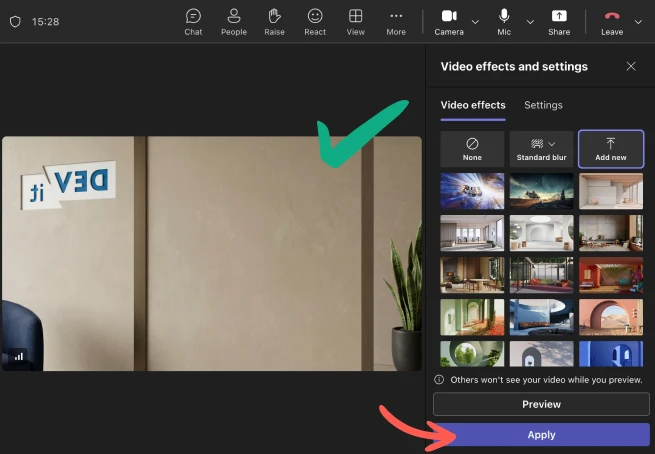Select the blue wall with arched windows background
Viewport: 655px width, 454px height.
(x=611, y=354)
